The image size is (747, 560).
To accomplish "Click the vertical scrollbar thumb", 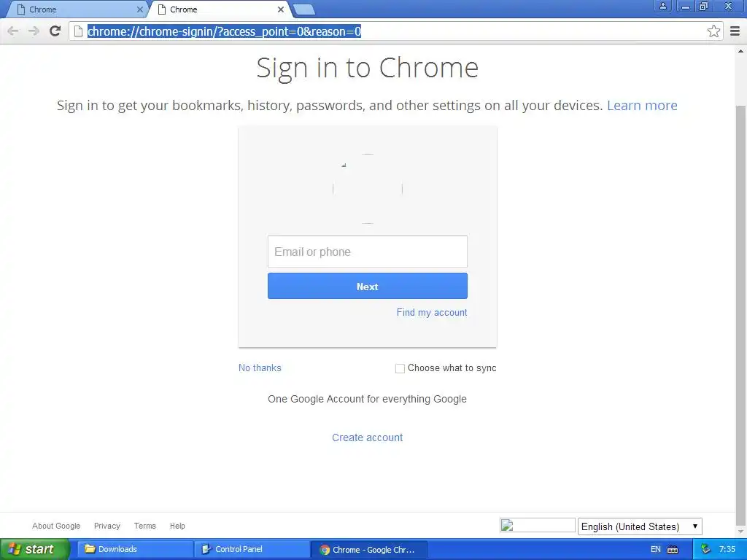I will 741,314.
